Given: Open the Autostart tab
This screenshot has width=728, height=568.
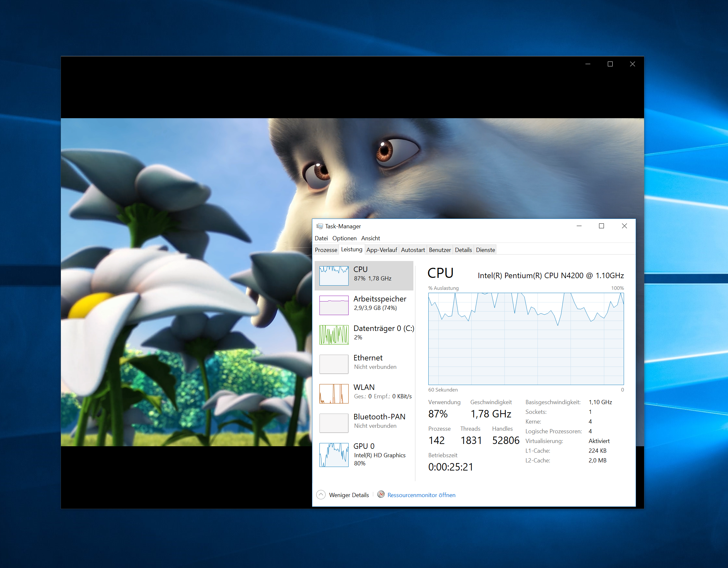Looking at the screenshot, I should tap(413, 250).
